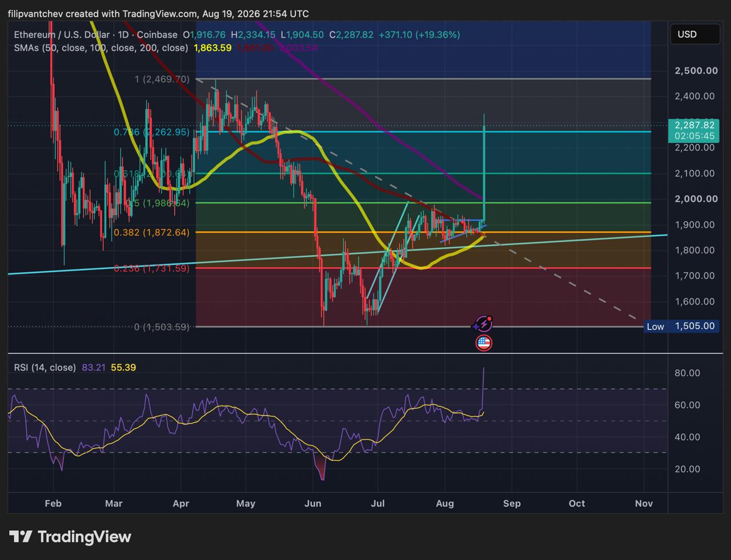
Task: Open the USD currency selector
Action: 694,34
